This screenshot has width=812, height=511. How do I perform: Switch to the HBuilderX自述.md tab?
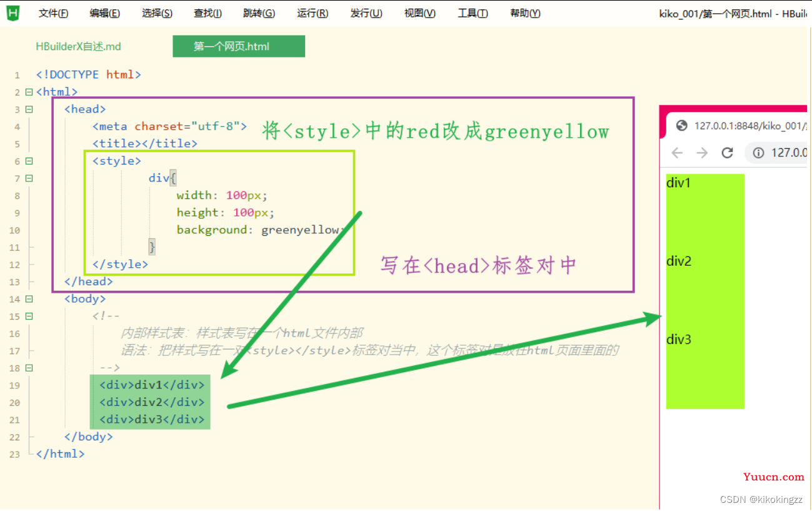click(78, 46)
